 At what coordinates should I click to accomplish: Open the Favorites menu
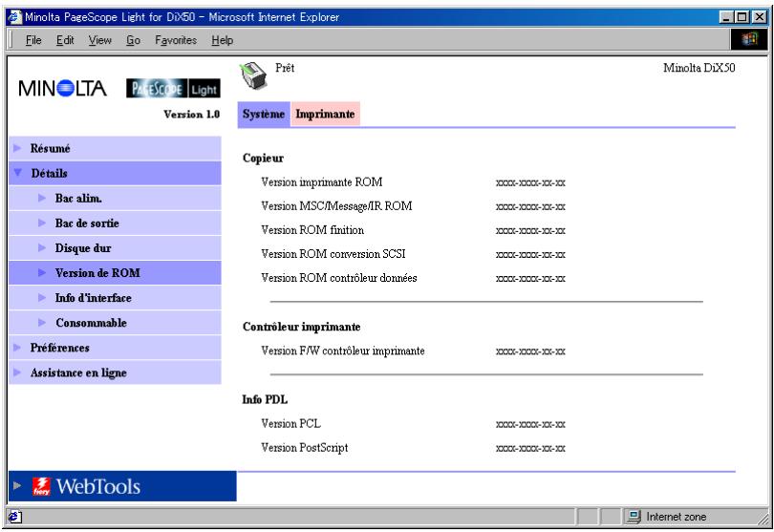coord(176,40)
